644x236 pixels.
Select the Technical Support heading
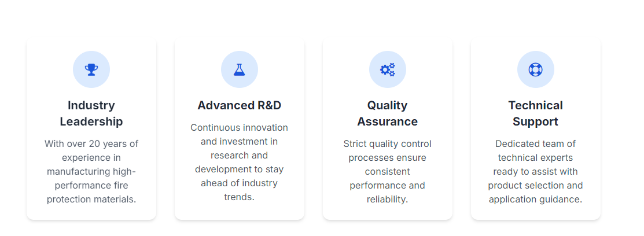pyautogui.click(x=536, y=113)
